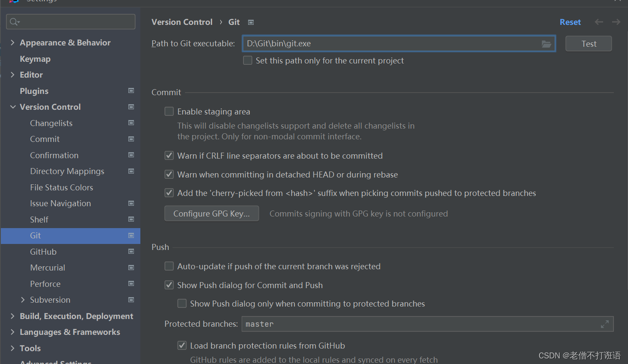Screen dimensions: 628x364
Task: Click project-level icon on Plugins row
Action: (131, 90)
